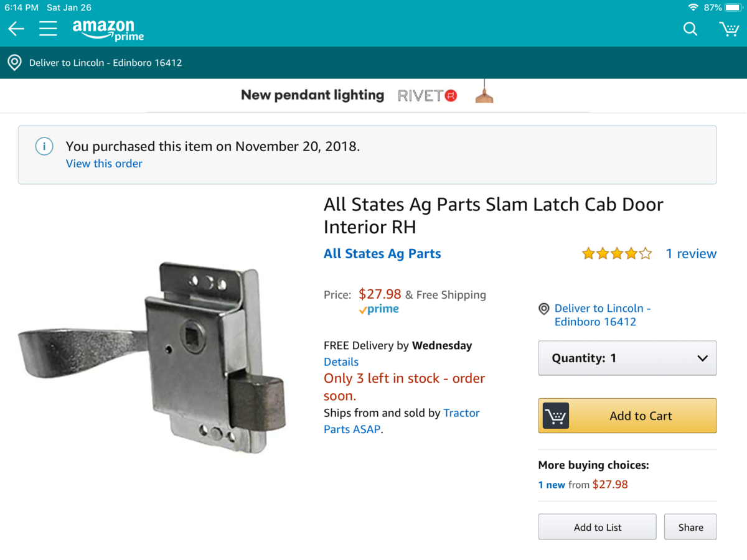
Task: Open the View this order link
Action: [x=104, y=164]
